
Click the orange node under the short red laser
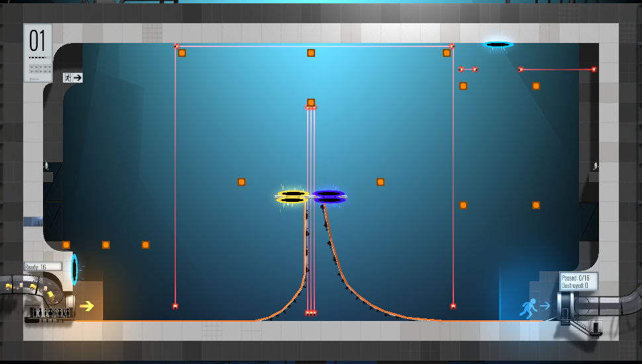(463, 86)
